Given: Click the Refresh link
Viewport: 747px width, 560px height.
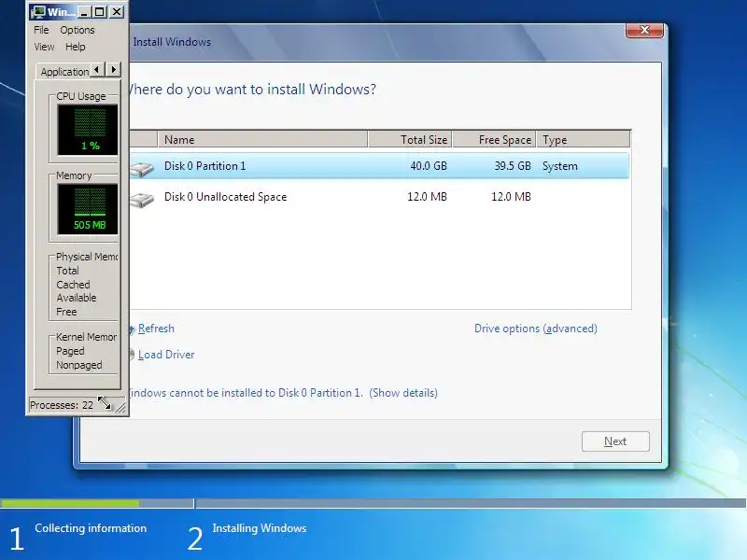Looking at the screenshot, I should (x=156, y=329).
